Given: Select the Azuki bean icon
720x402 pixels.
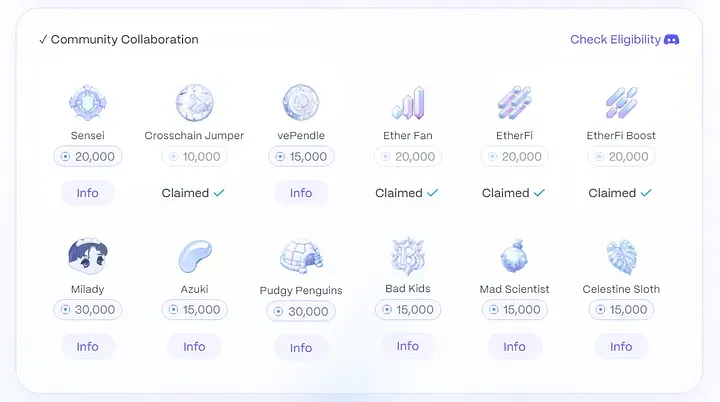Looking at the screenshot, I should [x=195, y=256].
